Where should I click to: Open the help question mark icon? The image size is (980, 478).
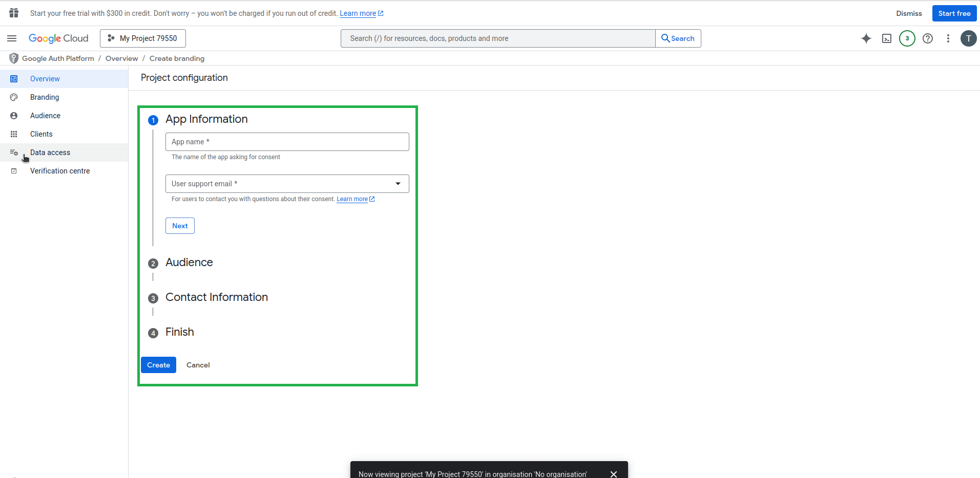tap(927, 38)
